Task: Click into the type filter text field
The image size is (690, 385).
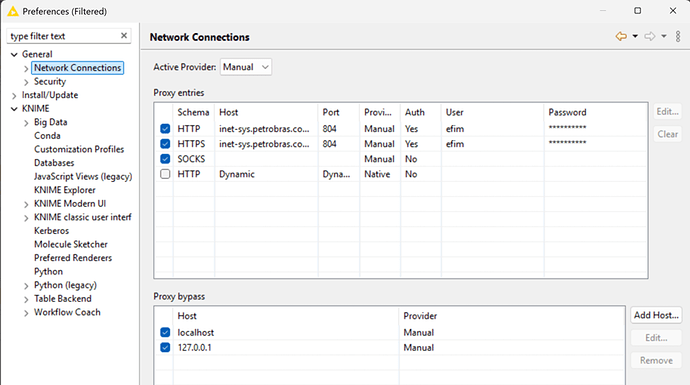Action: coord(64,36)
